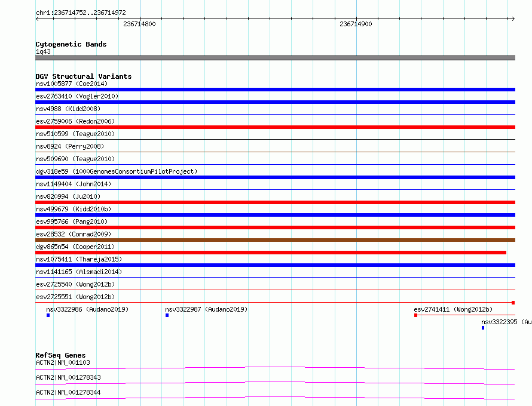Click DGV Structural Variants track title
The image size is (532, 406).
point(84,76)
